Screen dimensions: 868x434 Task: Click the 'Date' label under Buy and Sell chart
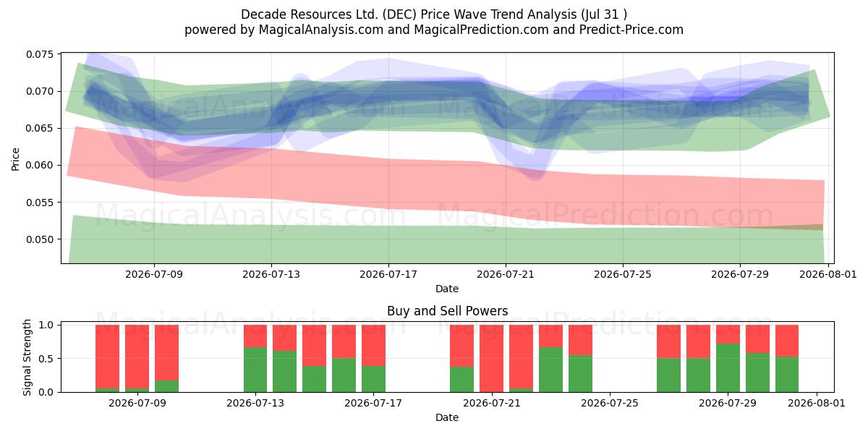click(x=447, y=417)
